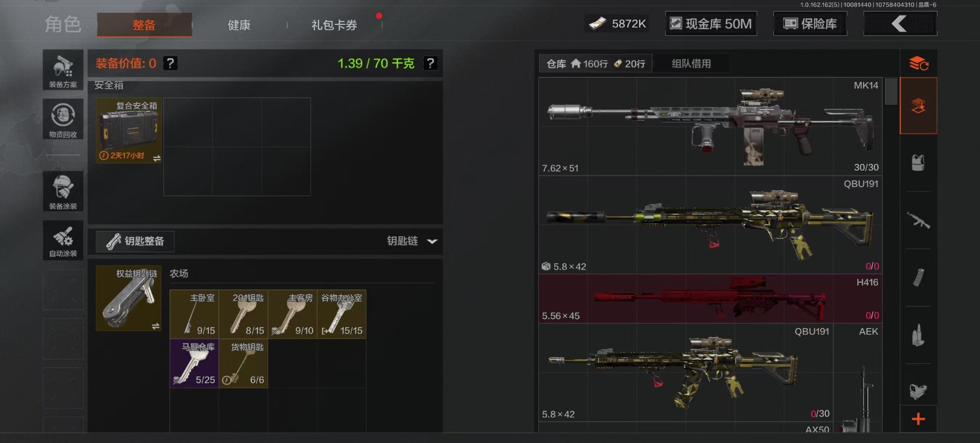Open the 物资回收 recycle icon

(63, 120)
